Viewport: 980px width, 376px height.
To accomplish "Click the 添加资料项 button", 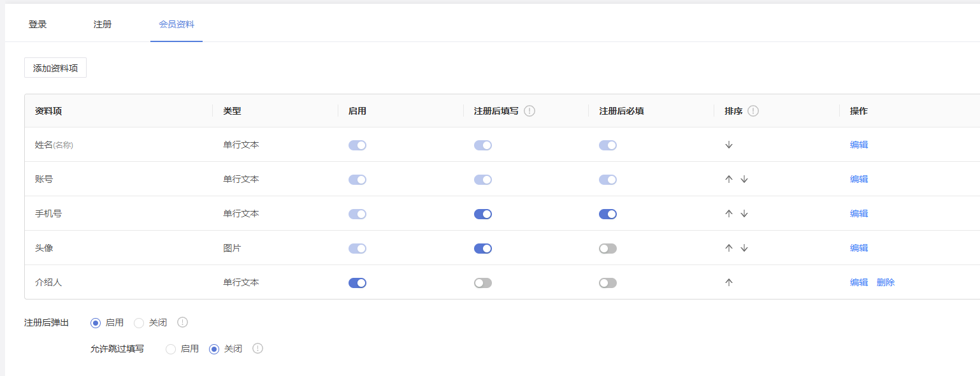I will 55,68.
